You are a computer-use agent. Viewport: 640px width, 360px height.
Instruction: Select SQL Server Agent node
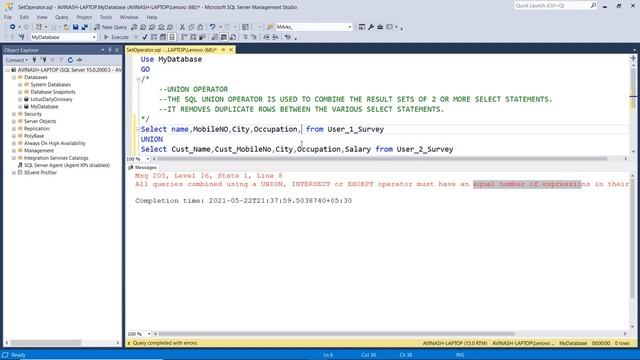coord(67,165)
